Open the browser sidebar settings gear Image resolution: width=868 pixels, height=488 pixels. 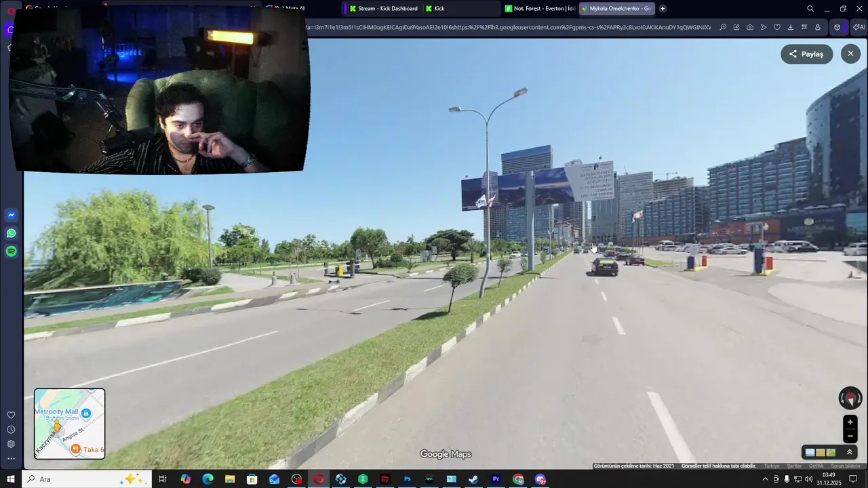[11, 444]
